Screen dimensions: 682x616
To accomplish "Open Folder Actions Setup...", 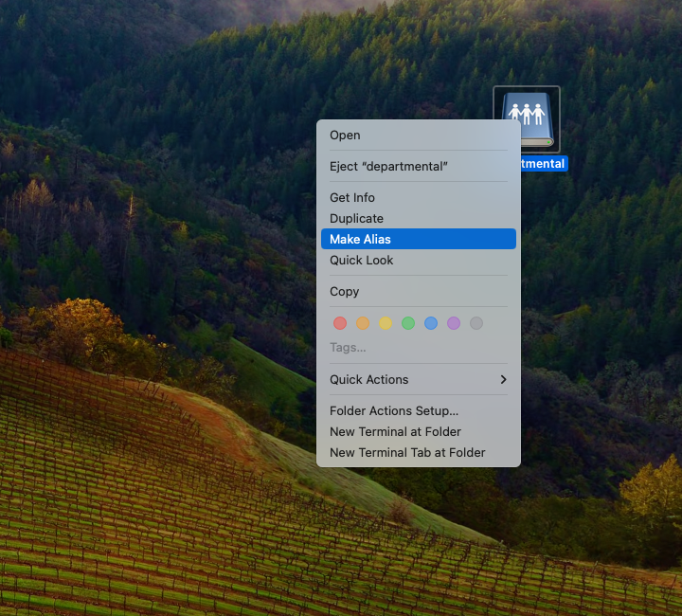I will click(x=394, y=411).
